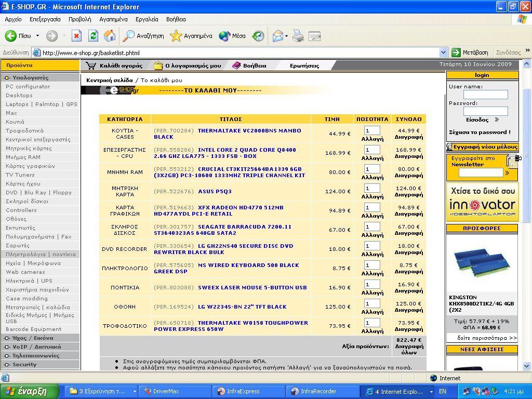The height and width of the screenshot is (399, 532).
Task: Click the Print toolbar icon
Action: [298, 36]
